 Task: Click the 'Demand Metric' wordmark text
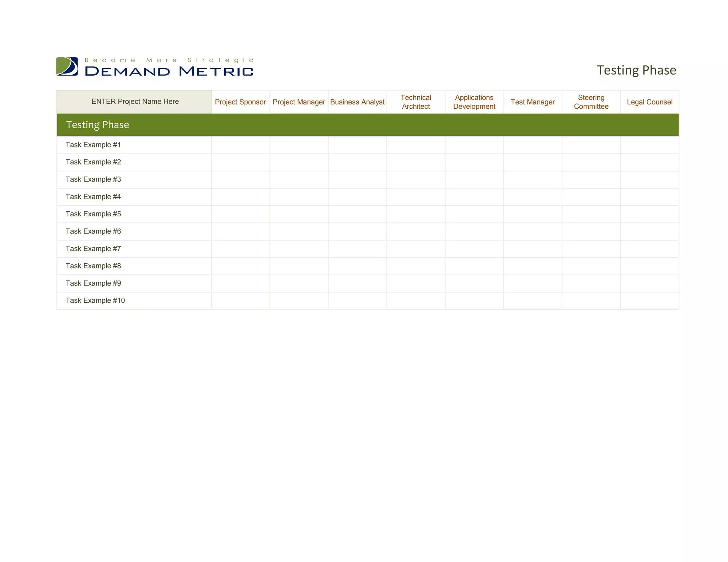point(169,71)
